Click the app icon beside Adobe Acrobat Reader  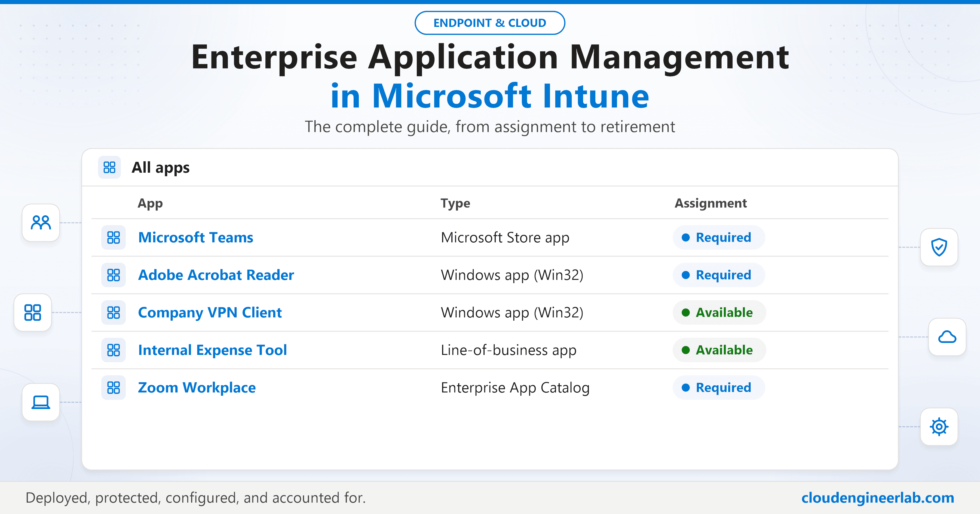(x=113, y=275)
